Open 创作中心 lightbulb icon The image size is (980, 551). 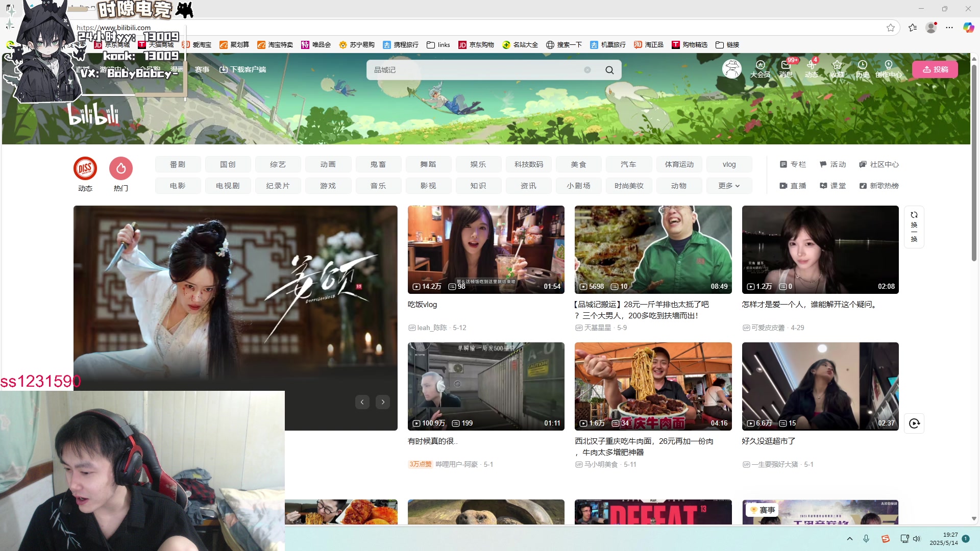pos(889,69)
